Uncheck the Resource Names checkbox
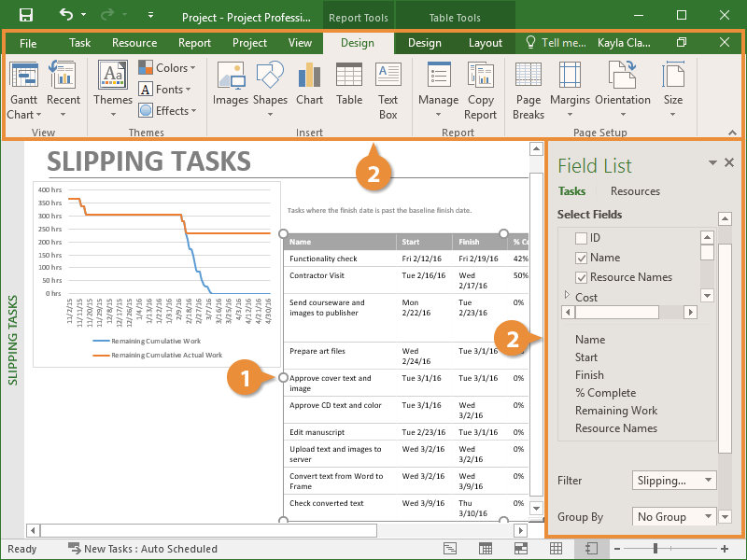 582,277
